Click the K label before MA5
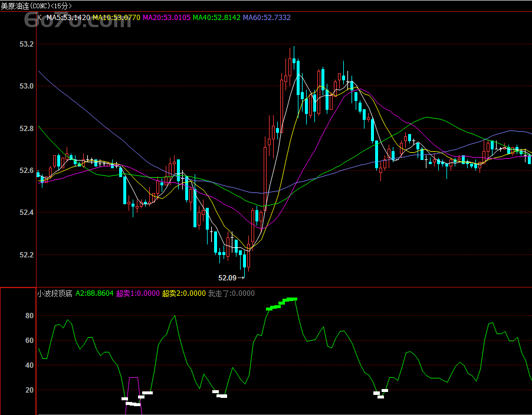This screenshot has height=415, width=532. [40, 18]
